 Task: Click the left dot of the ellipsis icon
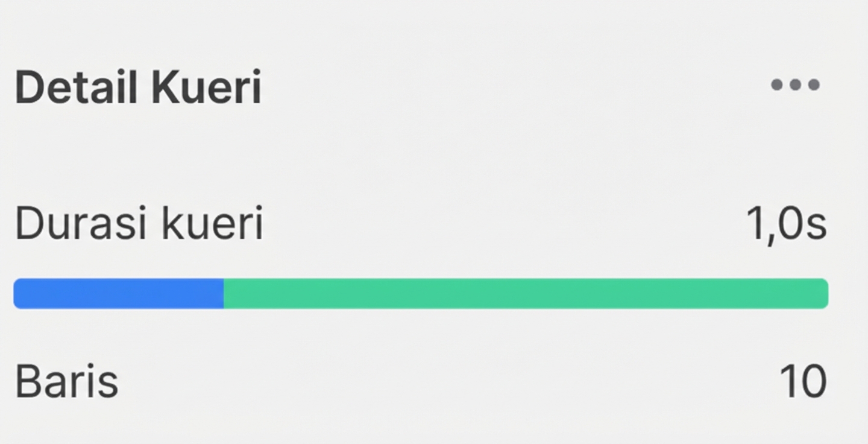click(777, 84)
